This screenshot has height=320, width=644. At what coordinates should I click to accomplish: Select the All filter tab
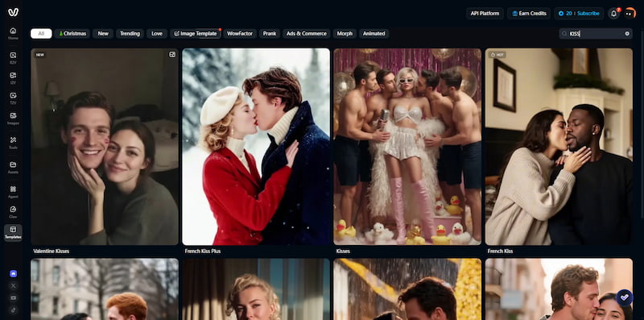pos(41,34)
